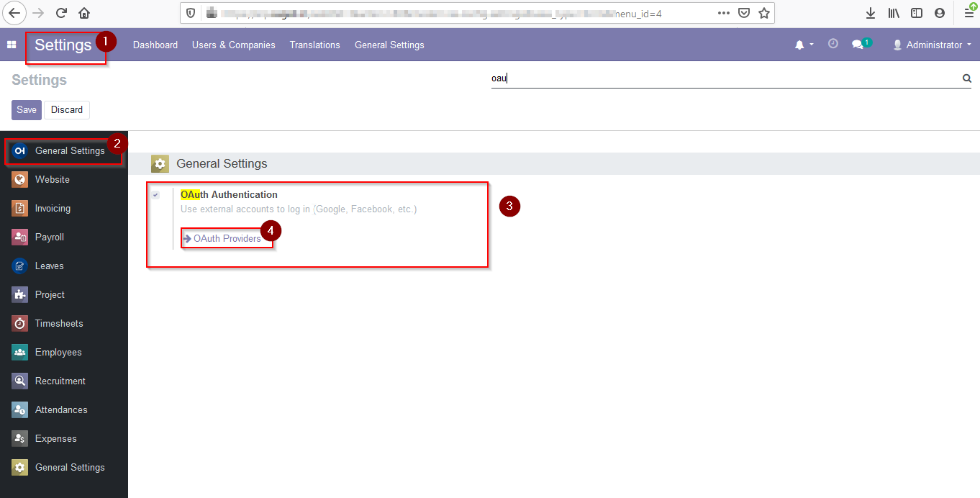Select Recruitment in the settings sidebar

click(x=60, y=381)
